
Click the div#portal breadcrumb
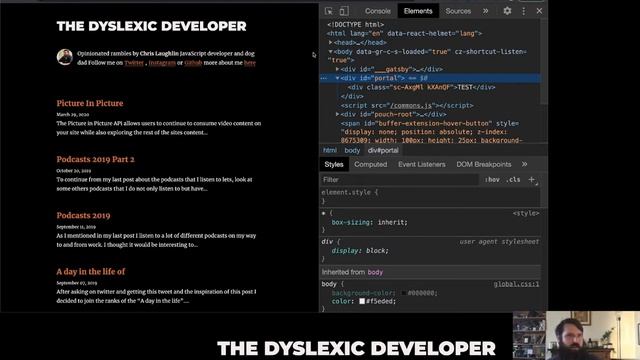click(383, 150)
